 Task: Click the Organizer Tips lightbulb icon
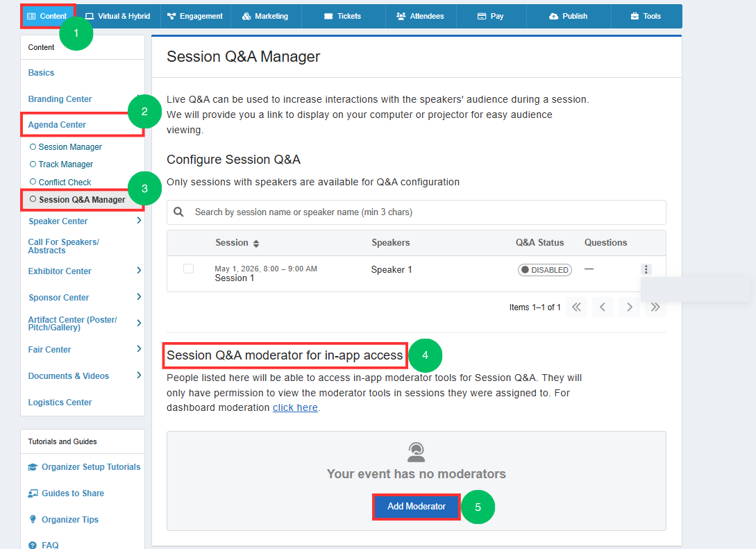33,520
